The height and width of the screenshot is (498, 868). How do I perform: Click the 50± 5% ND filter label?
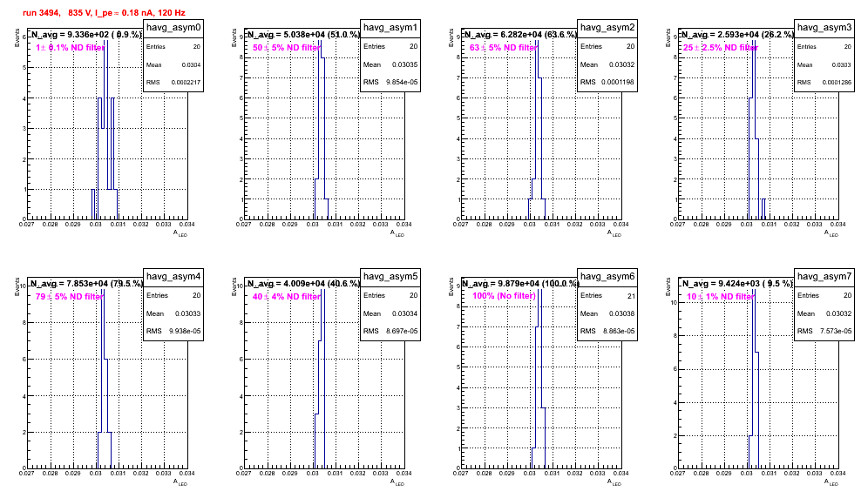coord(287,48)
